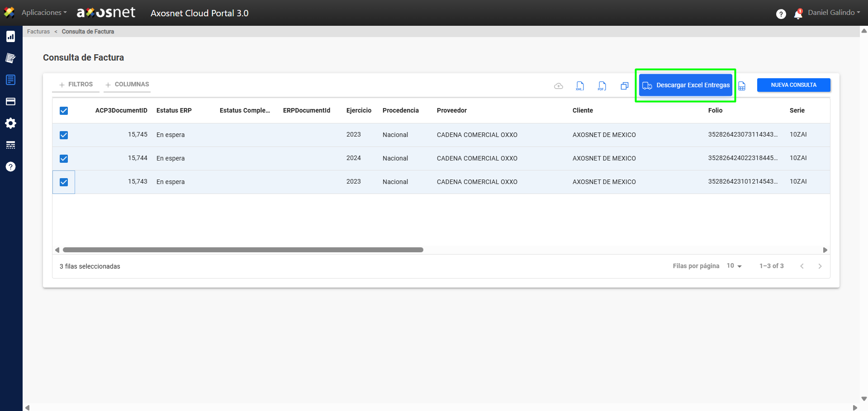The height and width of the screenshot is (411, 868).
Task: Click the colorful Aplicaciones launcher icon
Action: (9, 13)
